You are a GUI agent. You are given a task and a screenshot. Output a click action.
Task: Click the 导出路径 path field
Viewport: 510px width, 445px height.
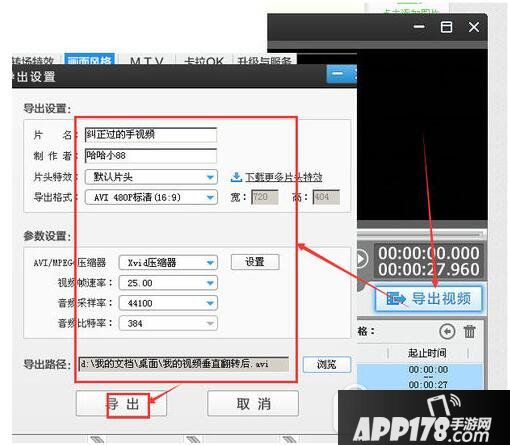pyautogui.click(x=184, y=364)
